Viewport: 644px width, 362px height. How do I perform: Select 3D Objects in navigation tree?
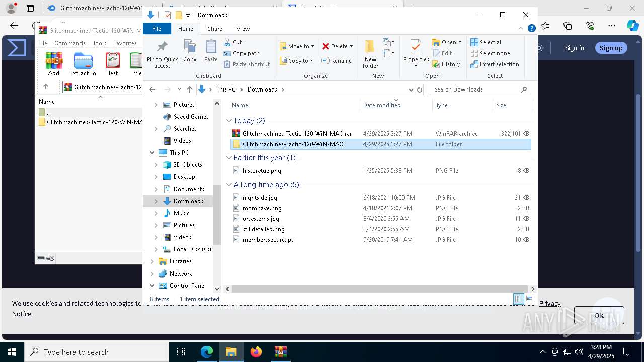click(188, 165)
